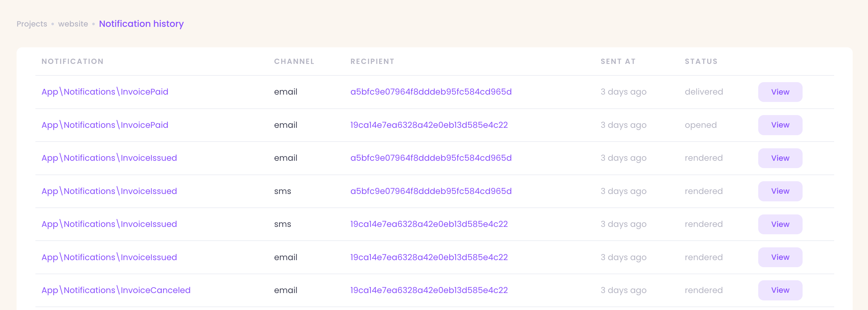
Task: Click the Recipient column header
Action: [372, 61]
